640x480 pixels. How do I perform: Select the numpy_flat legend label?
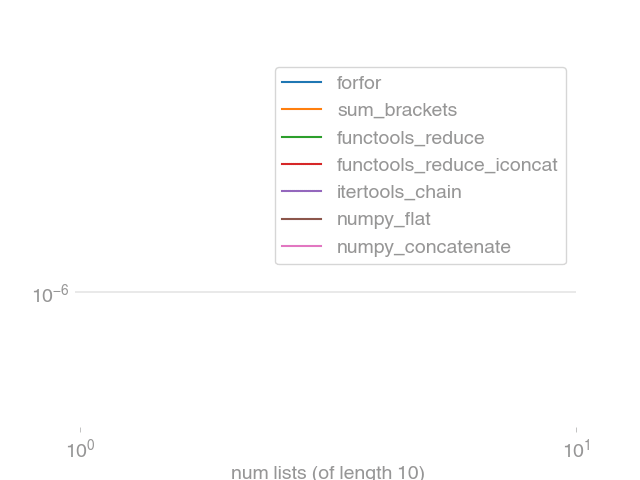click(x=384, y=220)
